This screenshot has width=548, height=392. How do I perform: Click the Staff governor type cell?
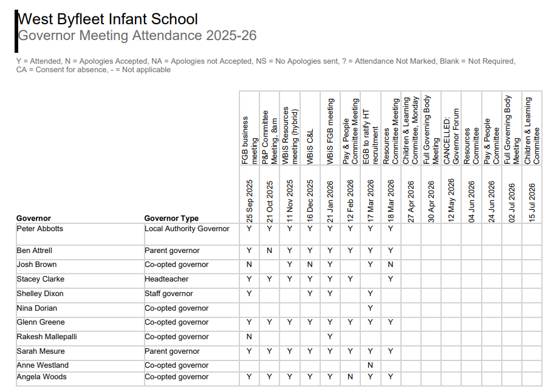169,294
